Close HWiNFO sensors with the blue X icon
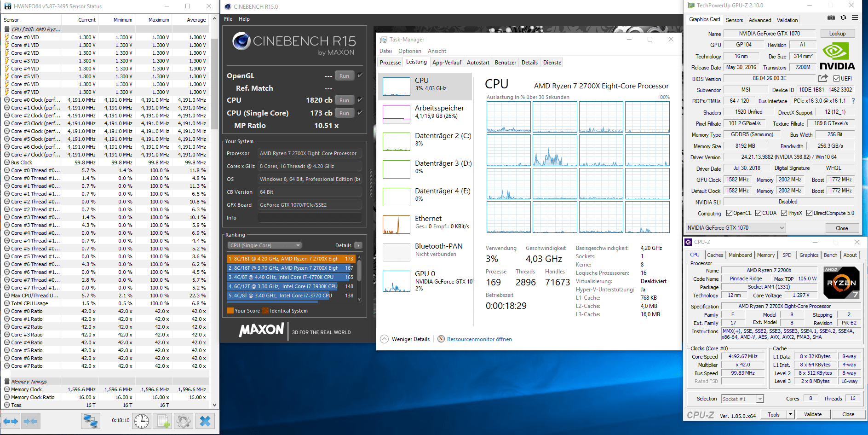This screenshot has width=868, height=435. 205,421
